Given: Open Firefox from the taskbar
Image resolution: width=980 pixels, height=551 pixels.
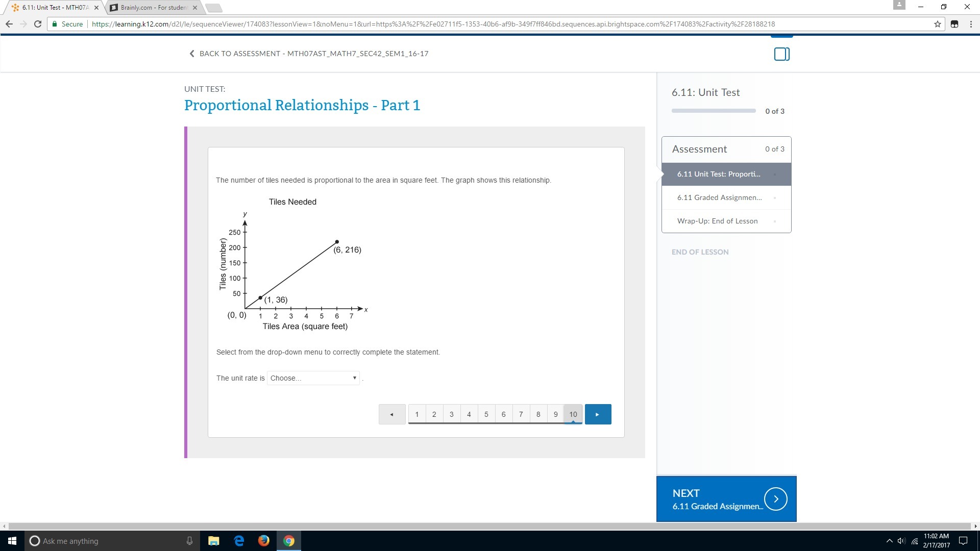Looking at the screenshot, I should point(263,541).
